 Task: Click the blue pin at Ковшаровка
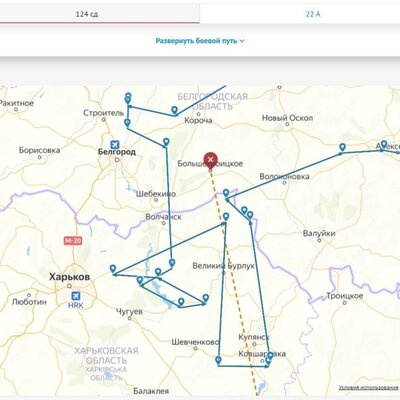point(270,356)
